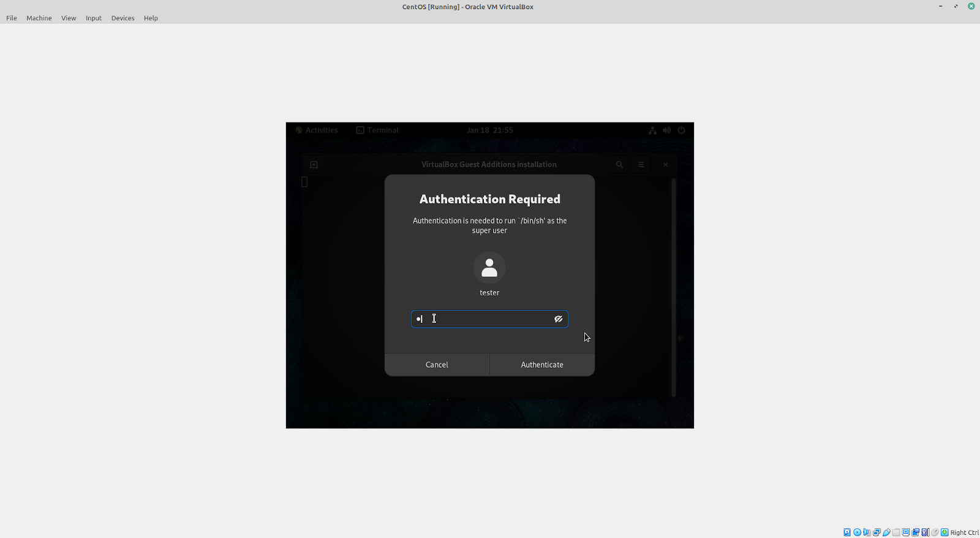980x538 pixels.
Task: Click shared folders status icon
Action: coord(896,532)
